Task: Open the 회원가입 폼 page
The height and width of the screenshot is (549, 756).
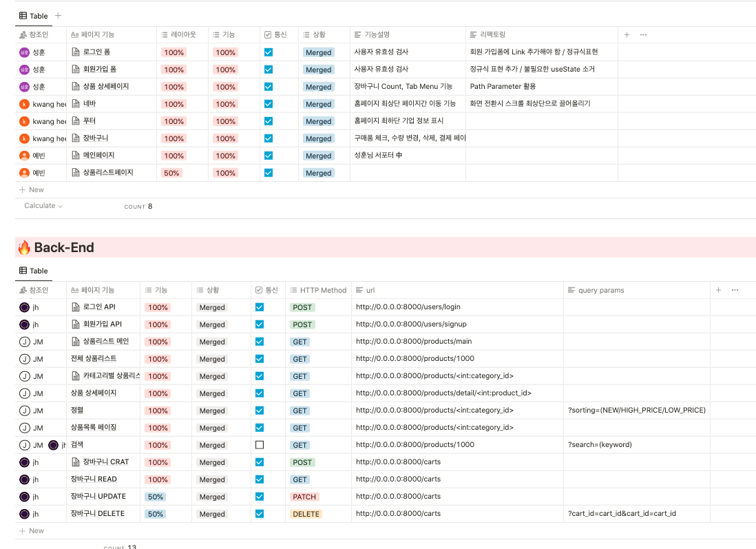Action: tap(100, 69)
